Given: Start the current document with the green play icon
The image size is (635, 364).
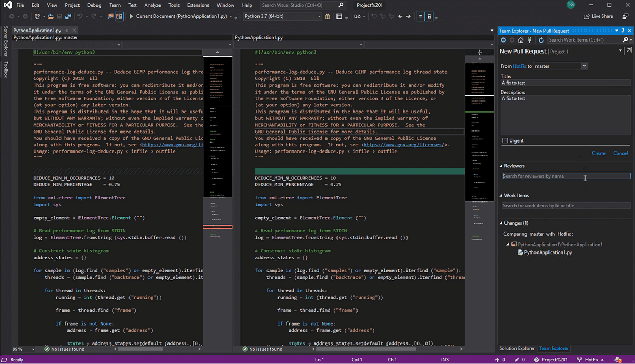Looking at the screenshot, I should pyautogui.click(x=132, y=16).
